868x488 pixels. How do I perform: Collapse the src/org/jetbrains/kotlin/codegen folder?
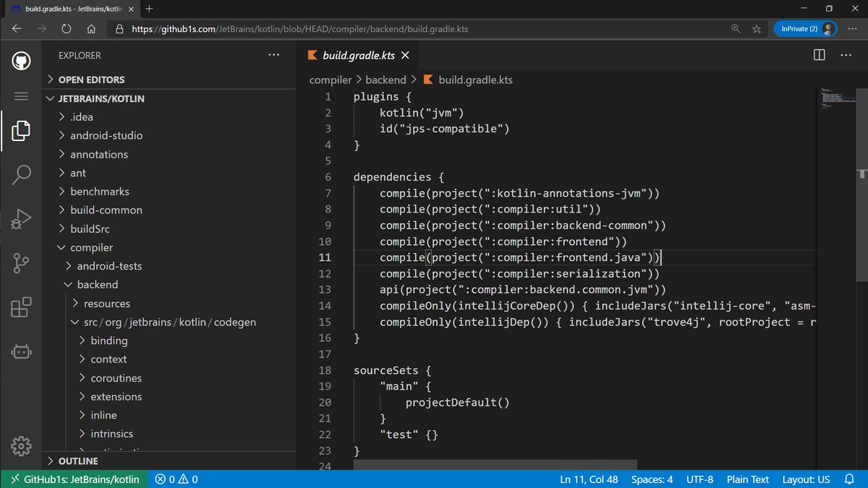(170, 322)
